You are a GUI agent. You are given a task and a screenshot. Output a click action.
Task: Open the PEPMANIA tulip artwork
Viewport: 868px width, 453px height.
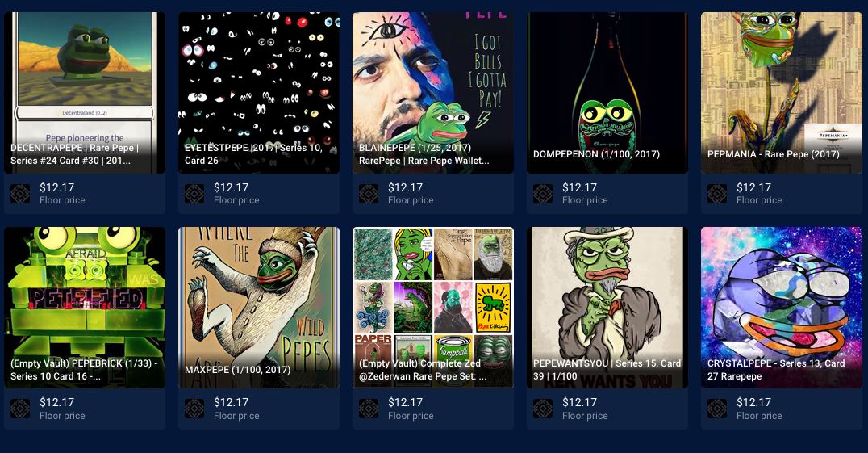tap(782, 93)
